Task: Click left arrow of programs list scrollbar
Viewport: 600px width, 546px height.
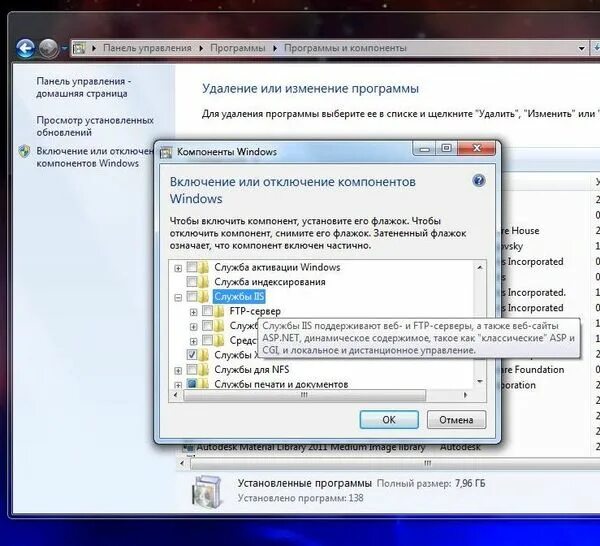Action: point(183,463)
